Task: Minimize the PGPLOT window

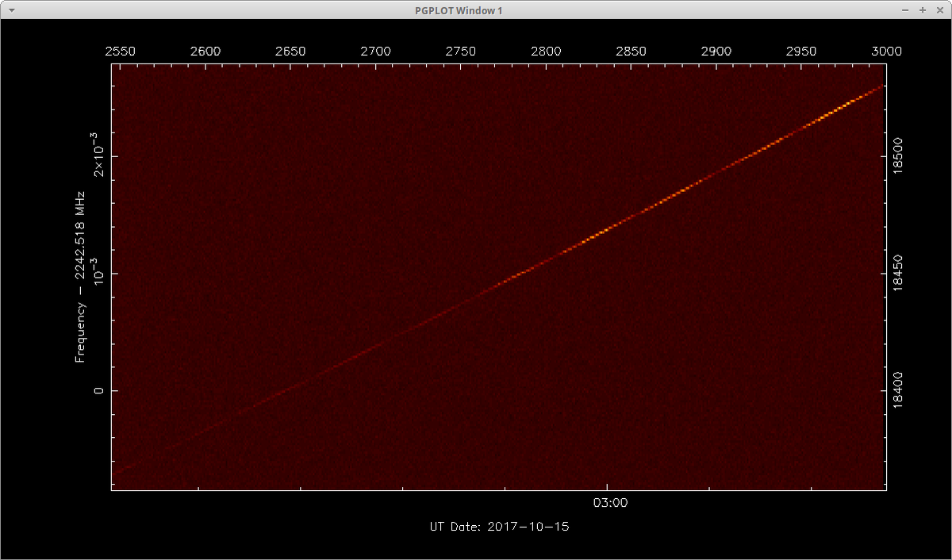Action: click(x=906, y=10)
